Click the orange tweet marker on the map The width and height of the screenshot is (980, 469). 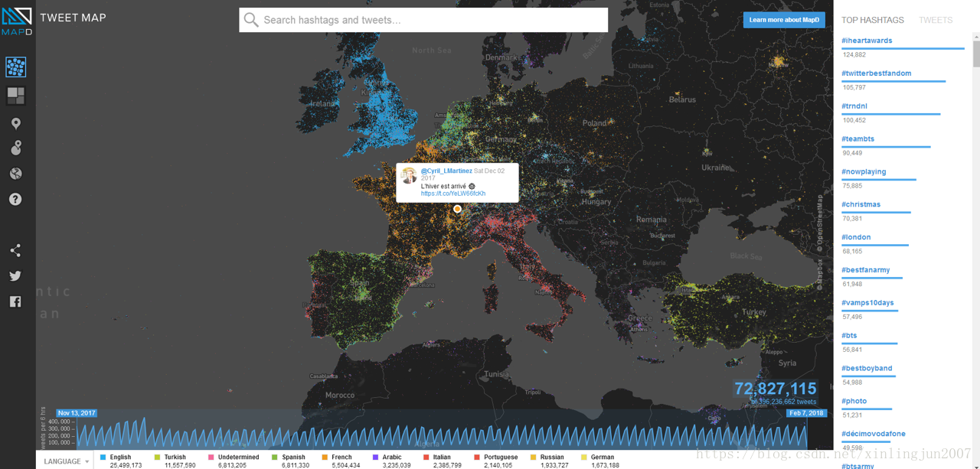457,209
